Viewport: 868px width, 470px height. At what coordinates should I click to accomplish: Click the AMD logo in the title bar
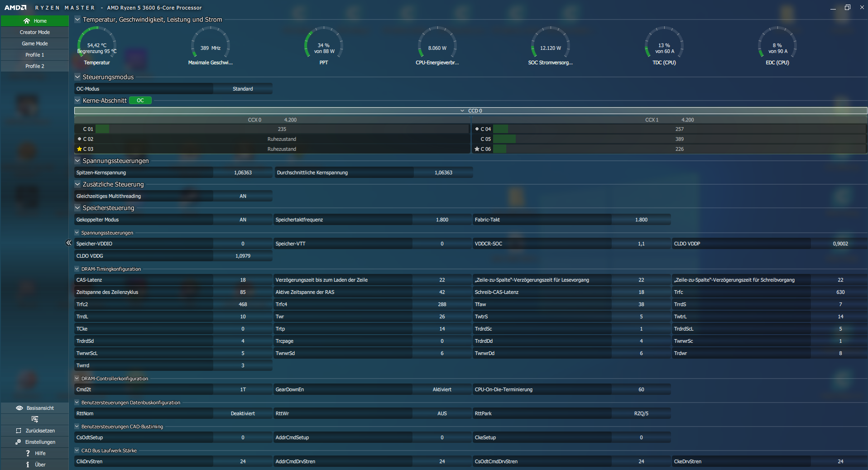tap(15, 8)
